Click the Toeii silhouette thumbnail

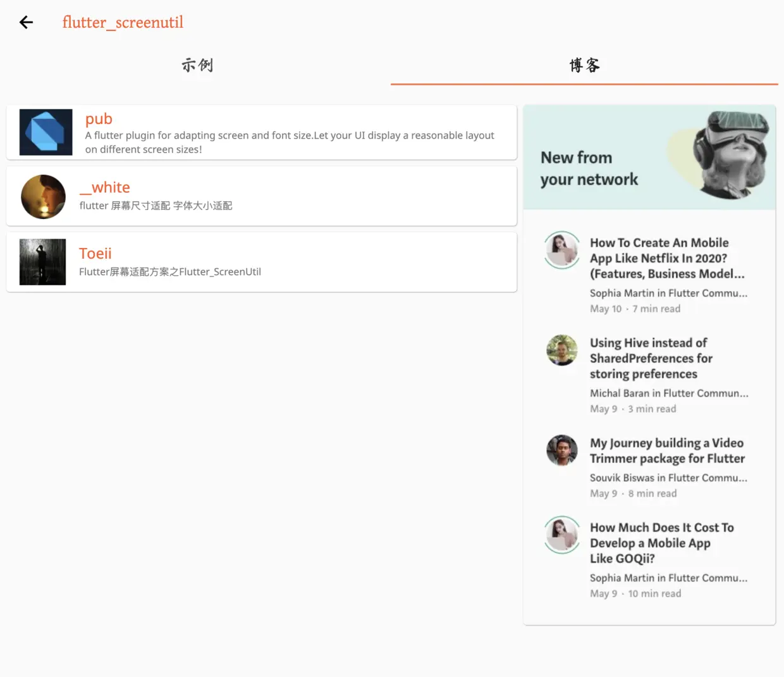click(42, 262)
